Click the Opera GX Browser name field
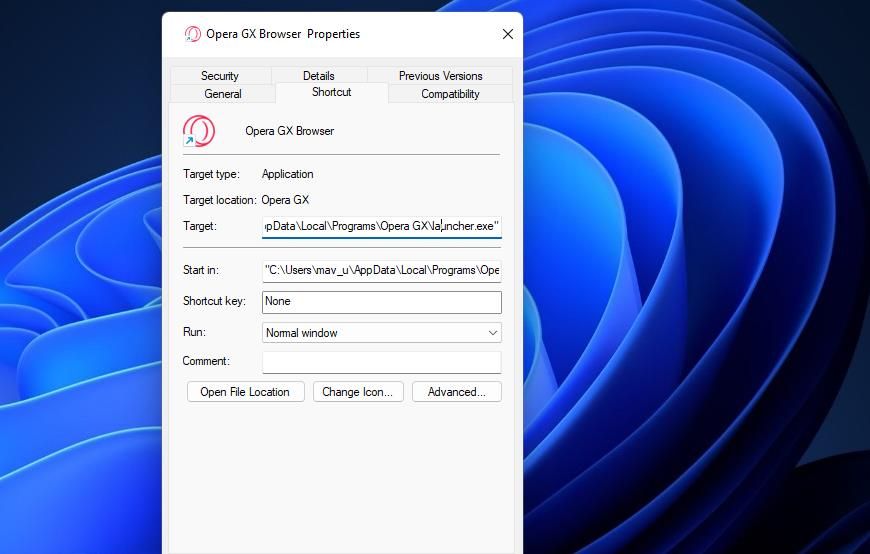 pos(290,131)
